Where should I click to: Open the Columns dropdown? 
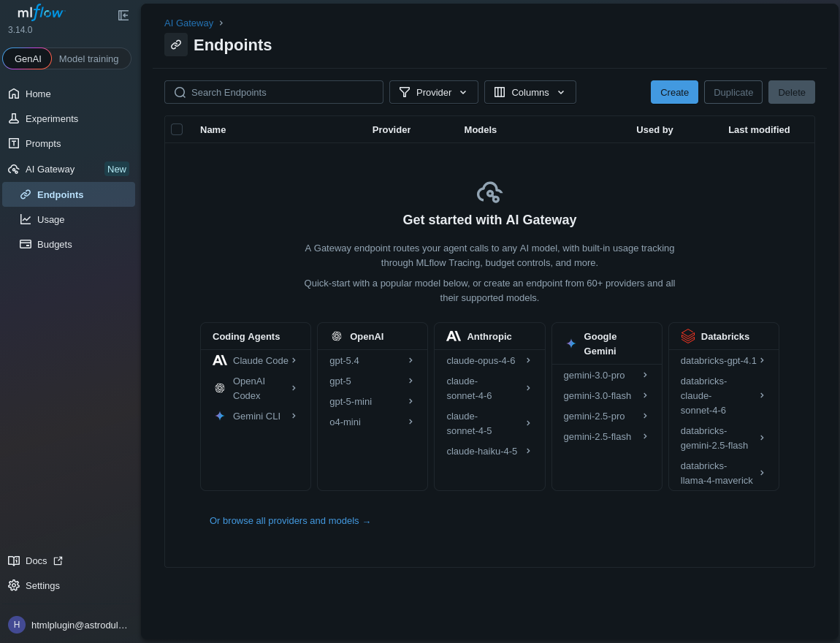pos(530,92)
